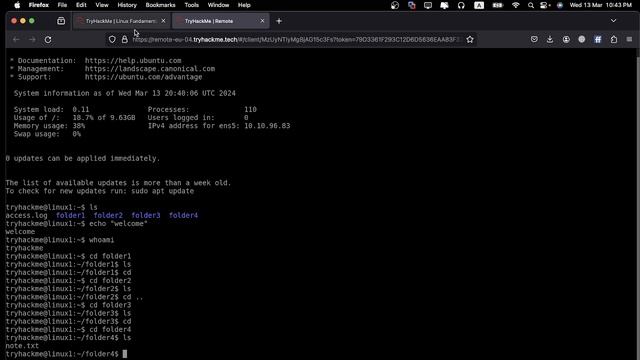Go forward to next page
The width and height of the screenshot is (640, 360).
click(32, 40)
